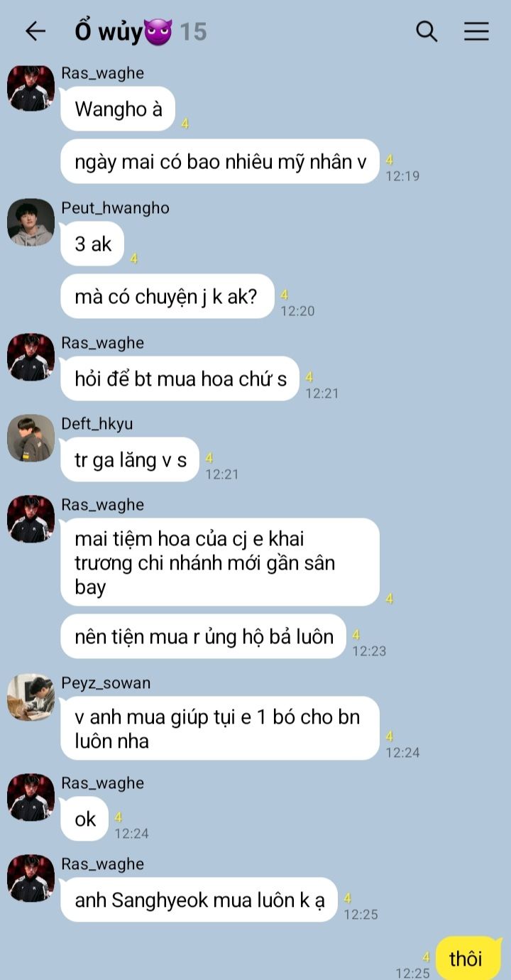
Task: Tap Peut_hwangho's profile avatar
Action: (31, 222)
